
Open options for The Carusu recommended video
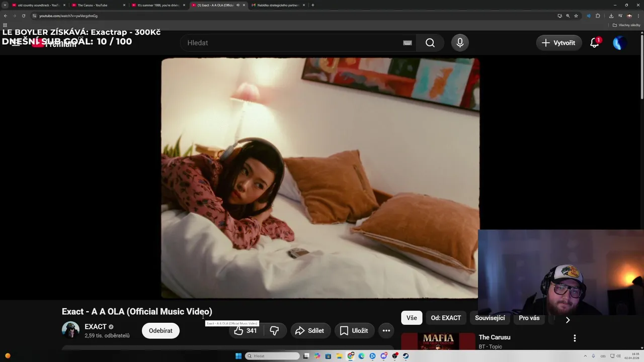[575, 338]
